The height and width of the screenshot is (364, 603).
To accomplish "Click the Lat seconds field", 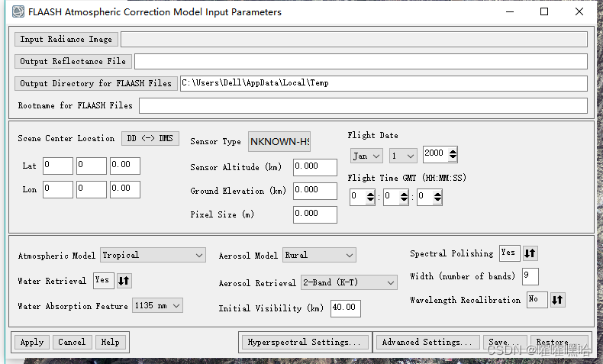I will [125, 166].
